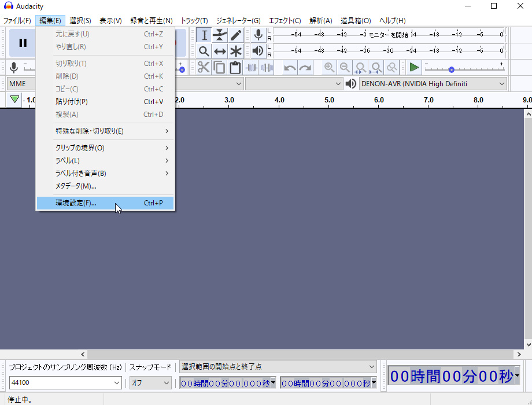Click the green Play-at-speed button
The height and width of the screenshot is (405, 532).
(x=413, y=68)
